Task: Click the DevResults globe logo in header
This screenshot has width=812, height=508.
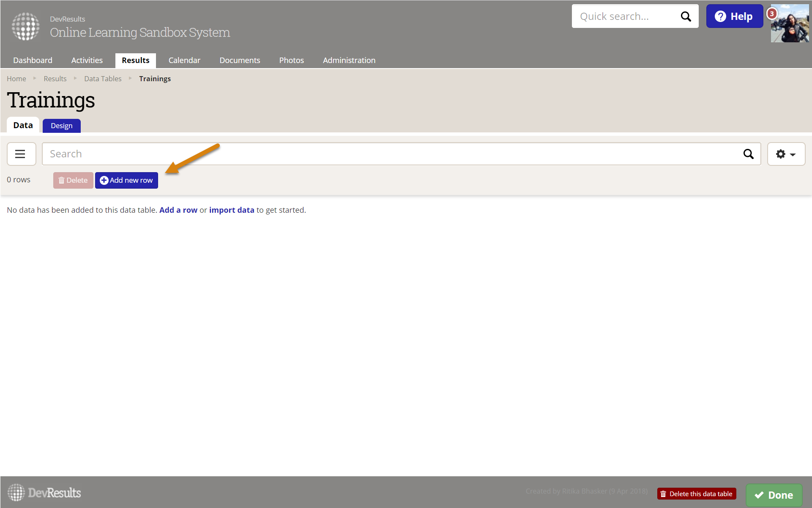Action: [x=25, y=26]
